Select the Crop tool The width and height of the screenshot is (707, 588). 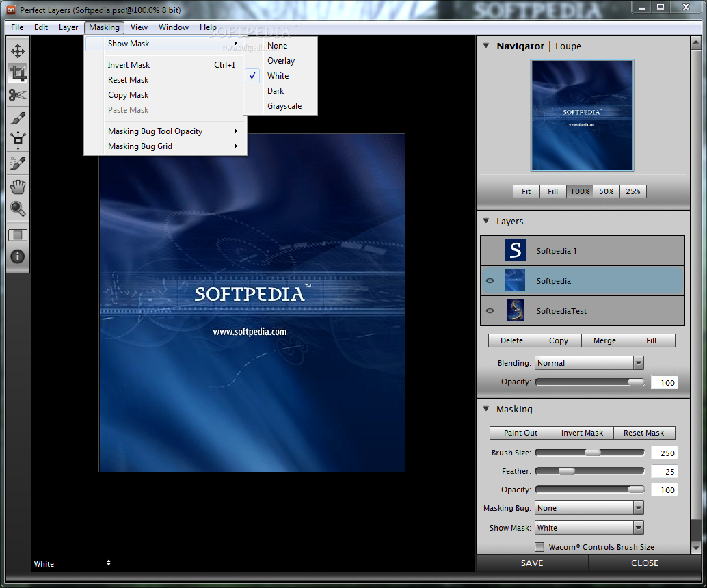18,73
